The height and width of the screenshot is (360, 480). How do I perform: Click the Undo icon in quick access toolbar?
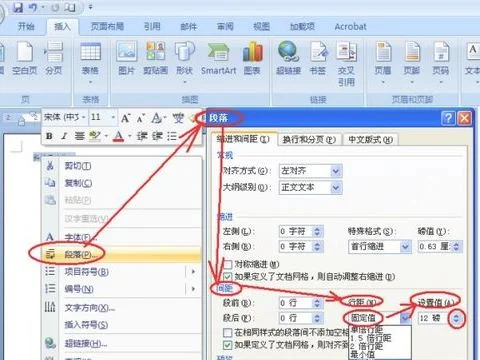tap(33, 7)
